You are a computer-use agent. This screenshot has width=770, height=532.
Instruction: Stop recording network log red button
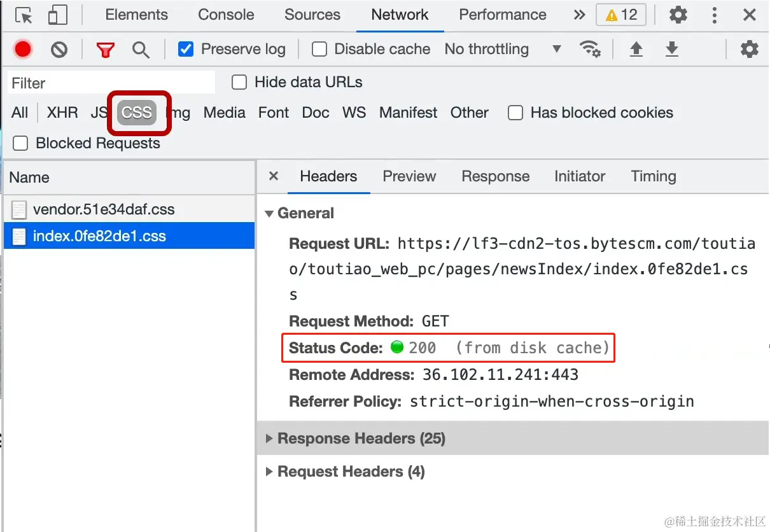(x=24, y=49)
